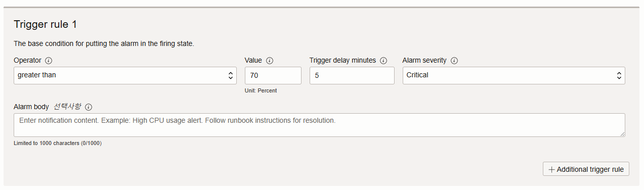Click the Alarm severity label text
Viewport: 644px width, 190px height.
(x=424, y=60)
